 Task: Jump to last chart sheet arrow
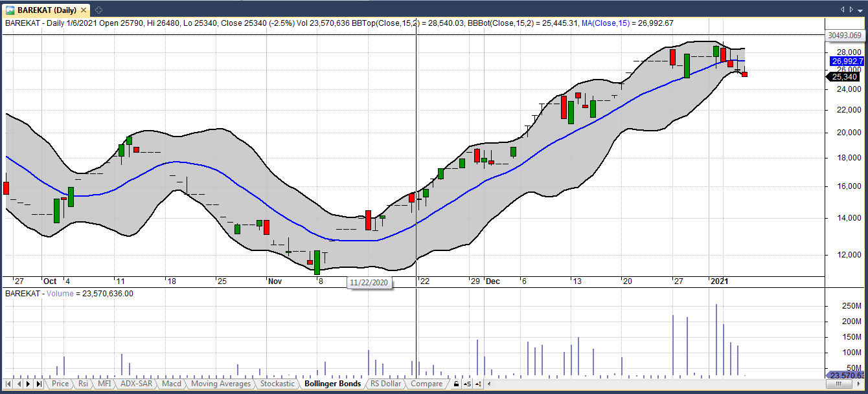[x=38, y=384]
